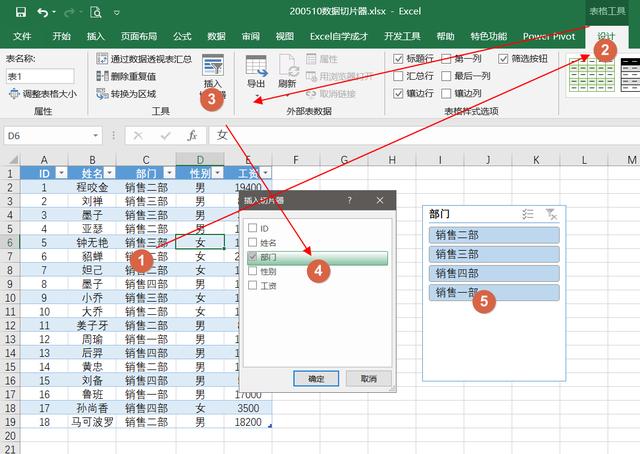Expand the Name Box dropdown arrow
Viewport: 640px width, 454px height.
[x=96, y=136]
